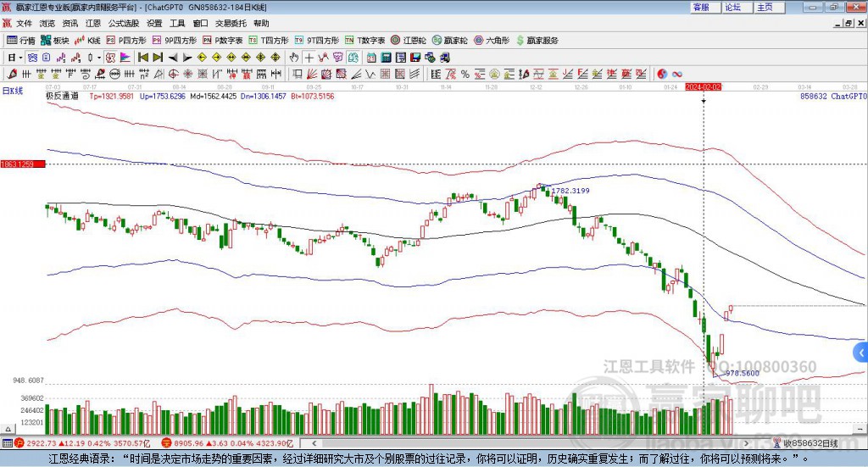Open the 浏览 menu
Screen dimensions: 868x467
point(47,23)
